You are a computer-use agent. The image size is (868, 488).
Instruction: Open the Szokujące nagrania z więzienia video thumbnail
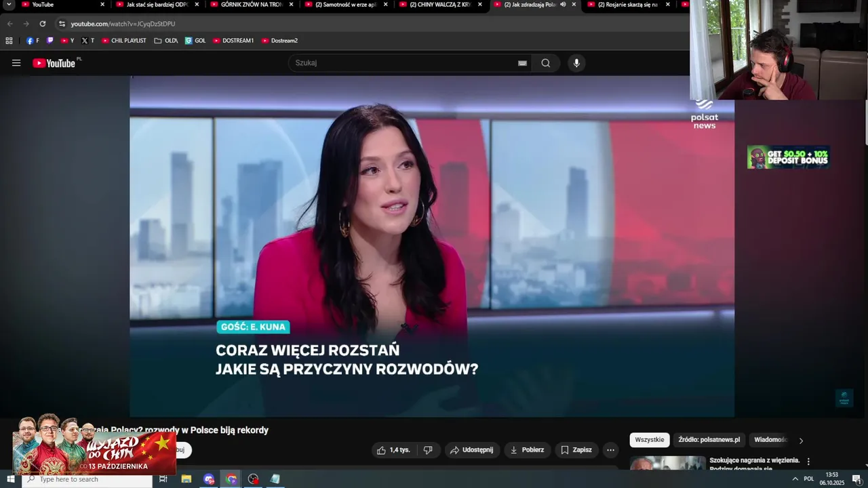(x=668, y=463)
